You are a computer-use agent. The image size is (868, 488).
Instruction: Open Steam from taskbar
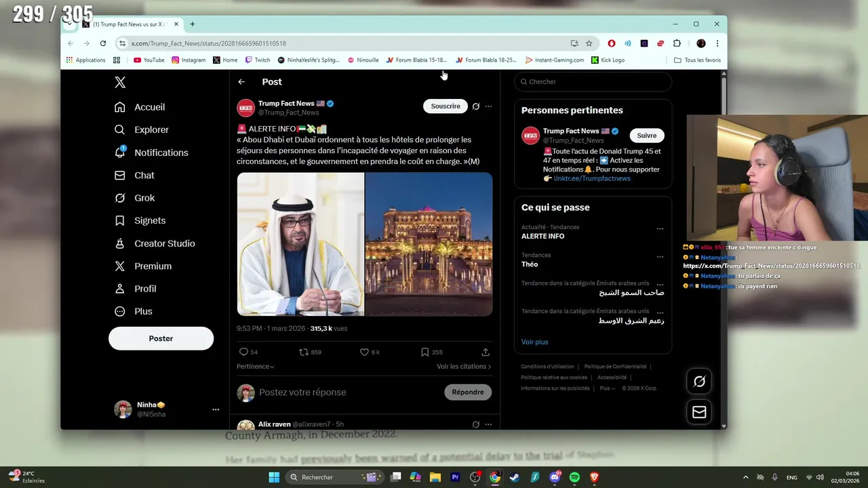(x=515, y=477)
